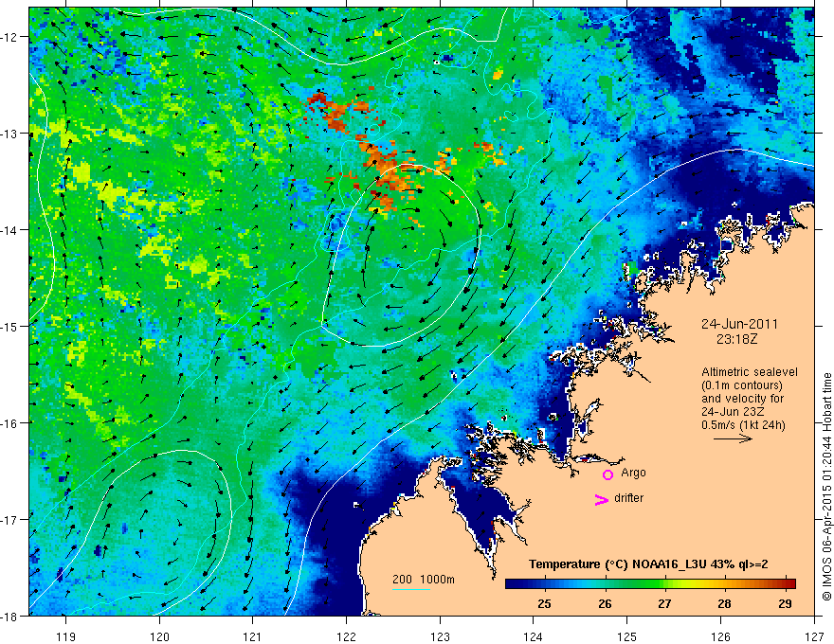Click the 'Altimetric sealevel' caption line
Image resolution: width=834 pixels, height=644 pixels.
[750, 372]
